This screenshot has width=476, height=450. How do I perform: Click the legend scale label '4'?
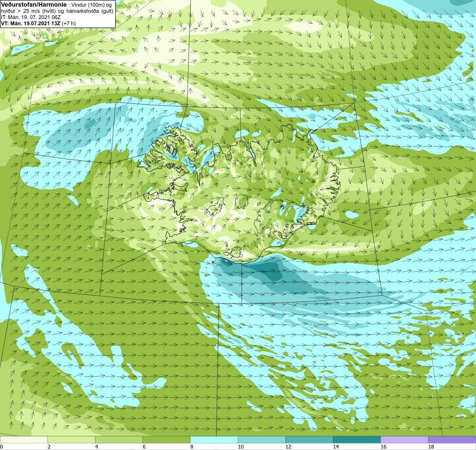(x=97, y=447)
